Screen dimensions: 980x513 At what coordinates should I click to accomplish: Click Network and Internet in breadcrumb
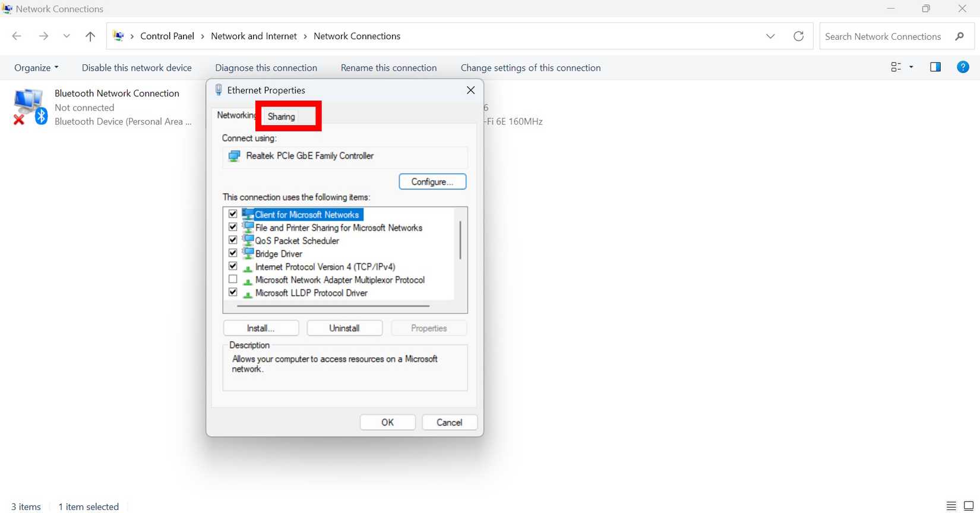tap(254, 36)
